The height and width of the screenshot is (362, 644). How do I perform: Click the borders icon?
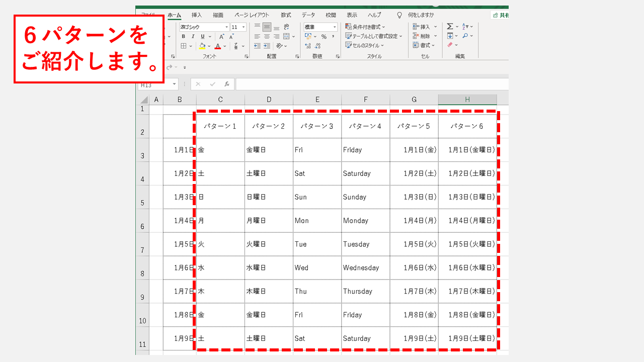pyautogui.click(x=184, y=46)
